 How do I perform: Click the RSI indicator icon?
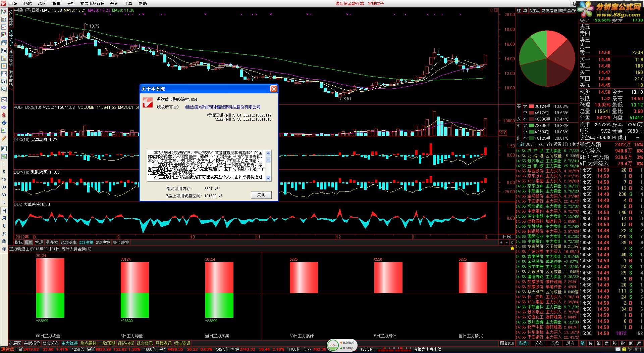[4, 107]
